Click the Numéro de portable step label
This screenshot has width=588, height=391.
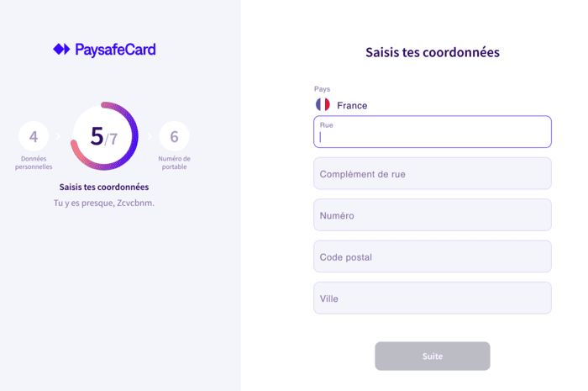click(x=174, y=162)
